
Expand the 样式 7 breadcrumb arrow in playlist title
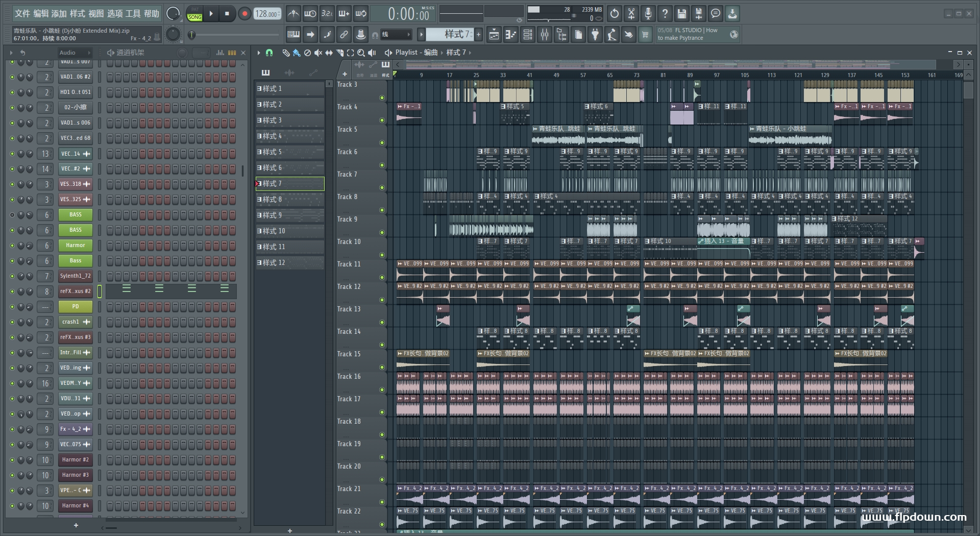coord(470,53)
